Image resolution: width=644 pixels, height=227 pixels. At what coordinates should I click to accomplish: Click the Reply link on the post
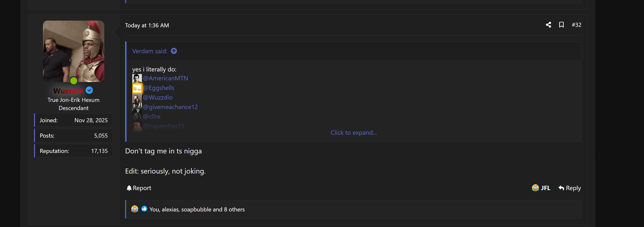tap(573, 188)
